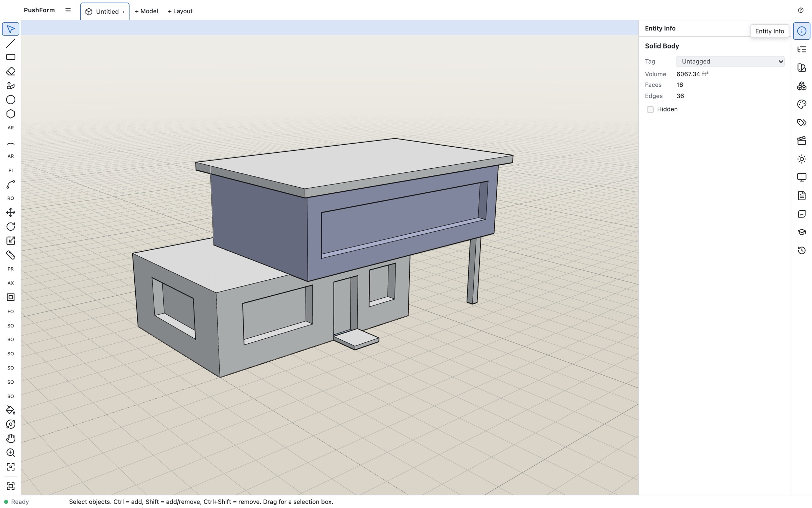812x508 pixels.
Task: Select the arrow Select tool
Action: 10,29
